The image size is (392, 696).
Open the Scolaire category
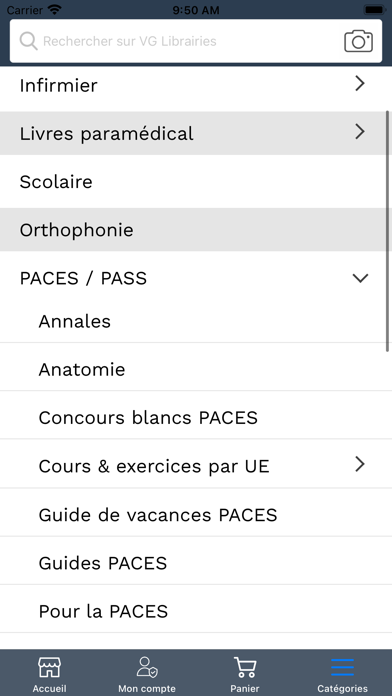[x=196, y=182]
